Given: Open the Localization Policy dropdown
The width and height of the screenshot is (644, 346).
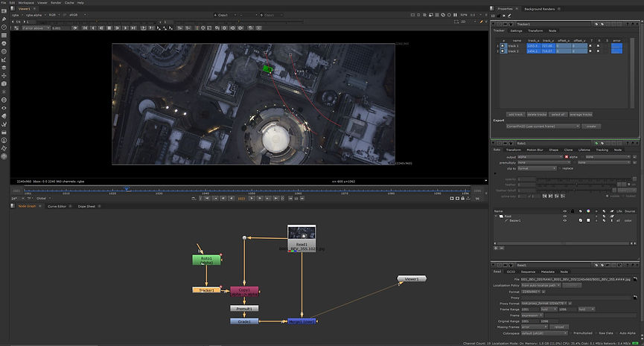Looking at the screenshot, I should [x=541, y=285].
